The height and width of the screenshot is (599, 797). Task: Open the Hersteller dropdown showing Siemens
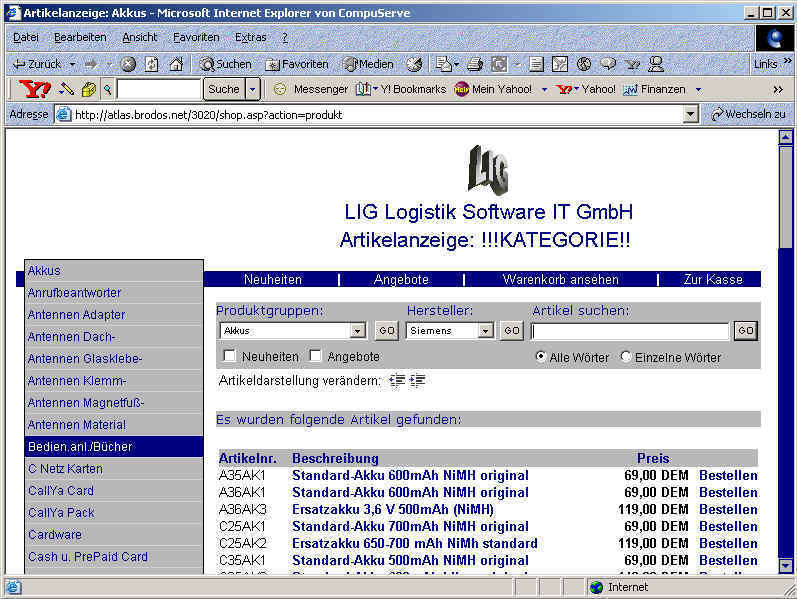click(485, 331)
